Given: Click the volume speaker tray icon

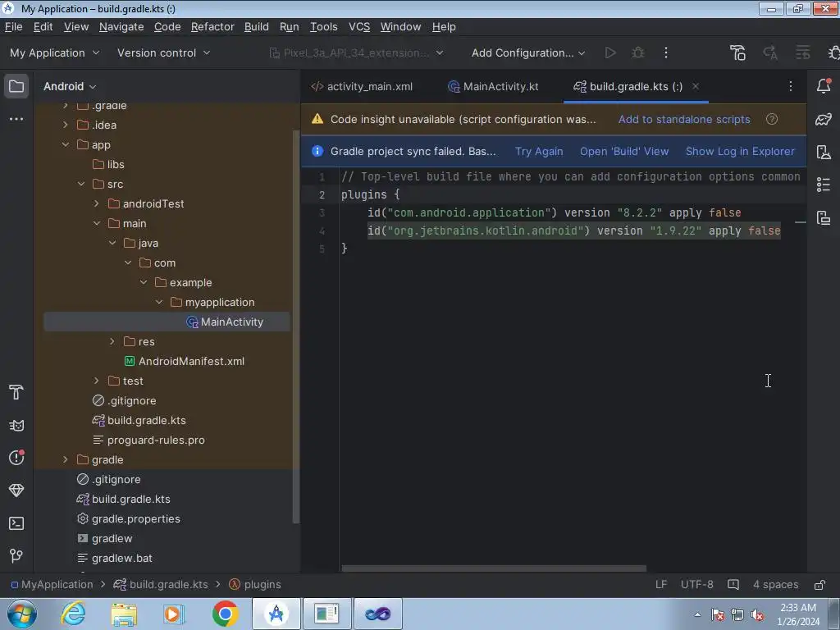Looking at the screenshot, I should coord(757,615).
